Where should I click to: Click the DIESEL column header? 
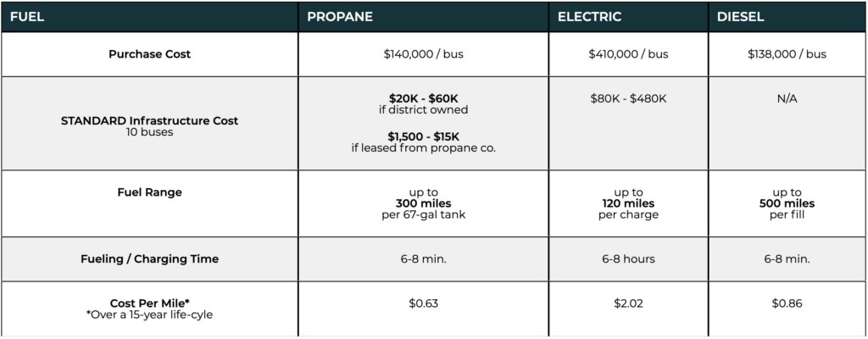click(x=741, y=17)
